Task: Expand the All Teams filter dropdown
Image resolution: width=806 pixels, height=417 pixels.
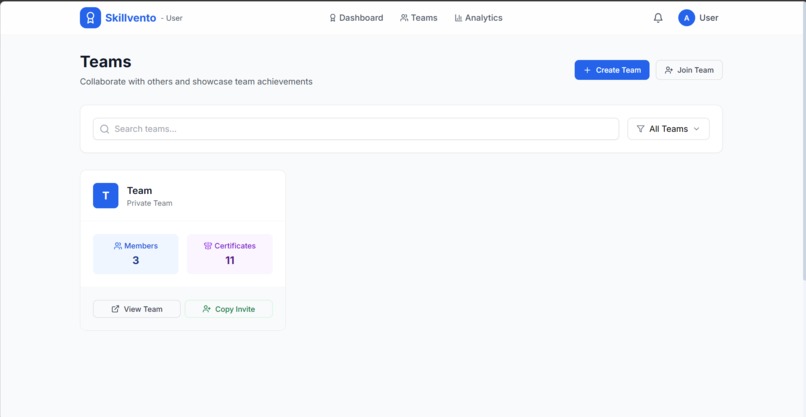Action: (668, 129)
